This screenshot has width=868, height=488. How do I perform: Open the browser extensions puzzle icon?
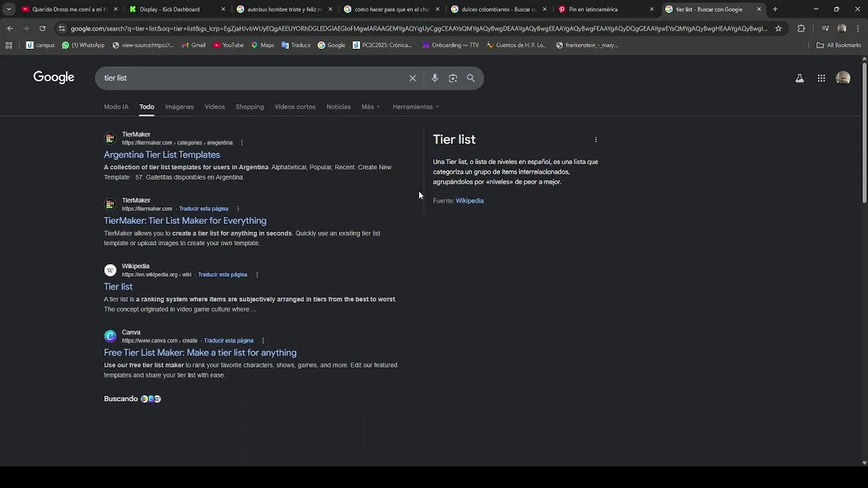802,28
